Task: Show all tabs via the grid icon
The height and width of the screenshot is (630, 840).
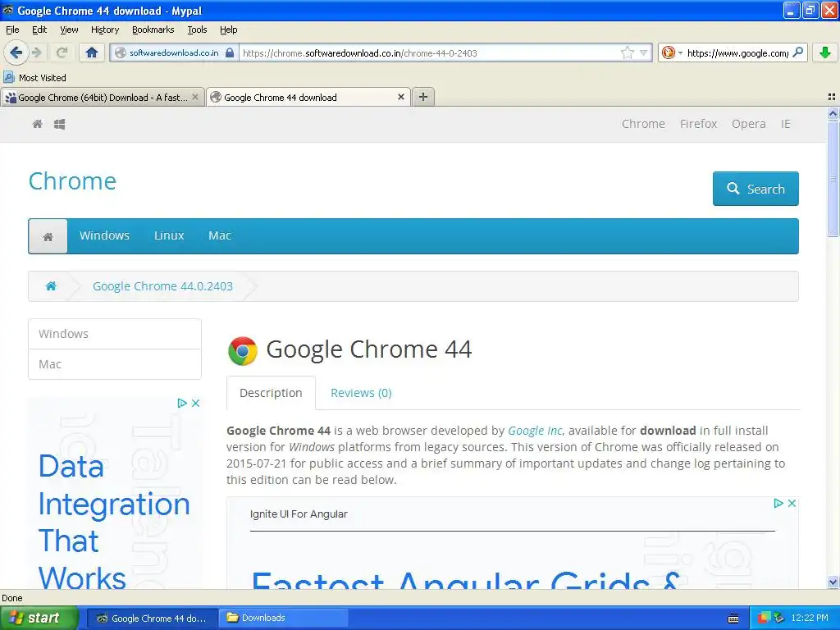Action: [832, 97]
